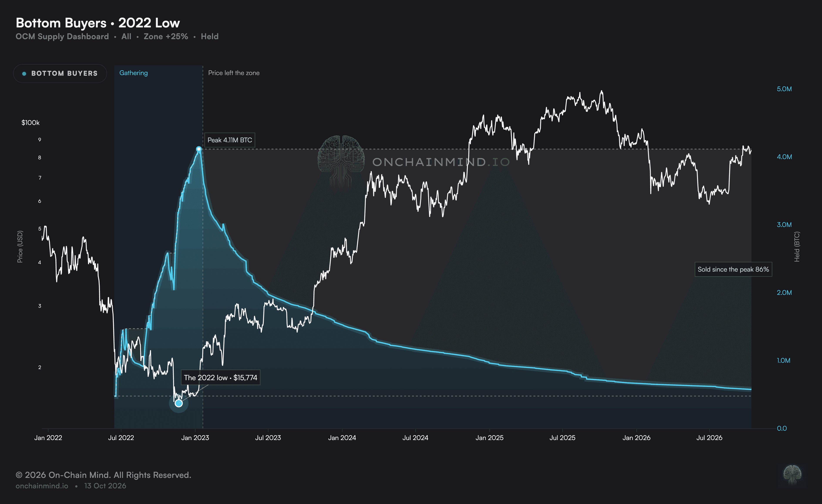The image size is (822, 504).
Task: Click the 'Jul 2022' x-axis label
Action: 121,438
